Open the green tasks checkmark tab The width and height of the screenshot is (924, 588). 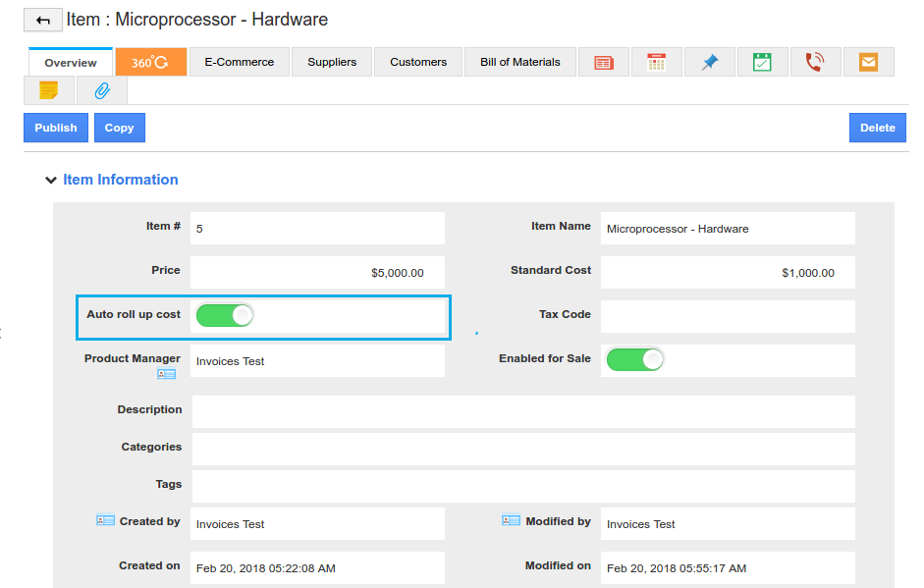[x=762, y=62]
